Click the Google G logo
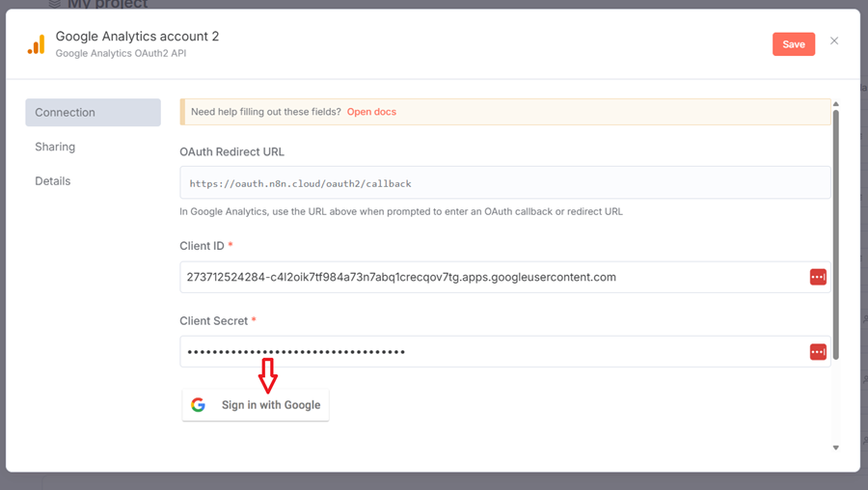Screen dimensions: 868x490 tap(199, 405)
